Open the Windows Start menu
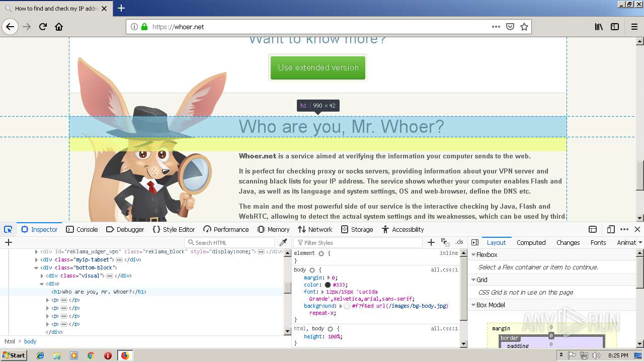This screenshot has width=644, height=362. (x=14, y=355)
